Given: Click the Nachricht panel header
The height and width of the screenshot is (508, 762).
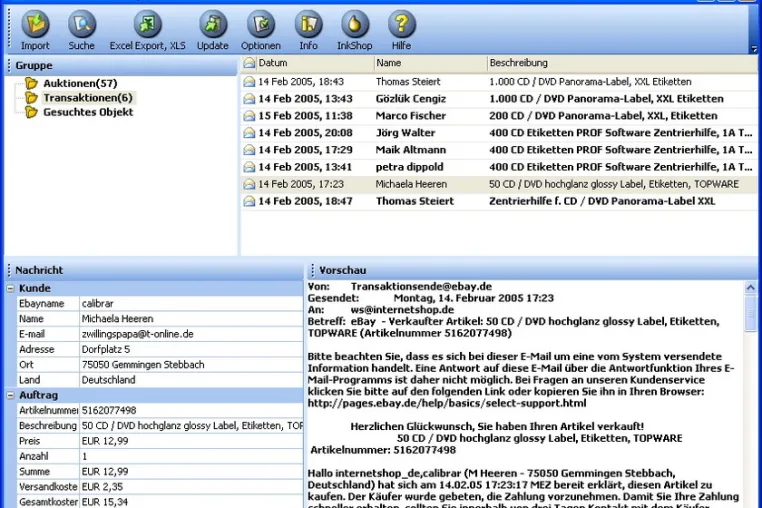Looking at the screenshot, I should pyautogui.click(x=155, y=270).
